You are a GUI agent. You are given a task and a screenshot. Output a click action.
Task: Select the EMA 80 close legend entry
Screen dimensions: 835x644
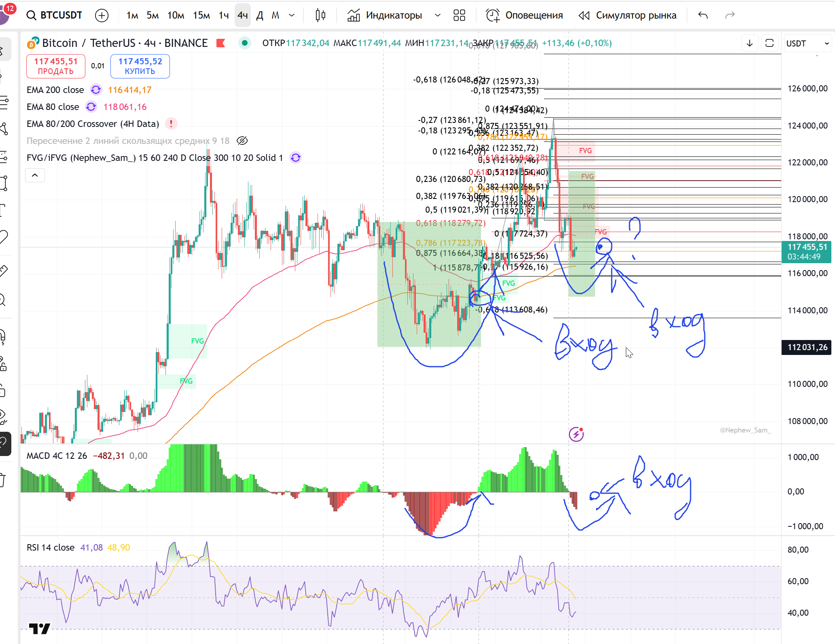[53, 107]
